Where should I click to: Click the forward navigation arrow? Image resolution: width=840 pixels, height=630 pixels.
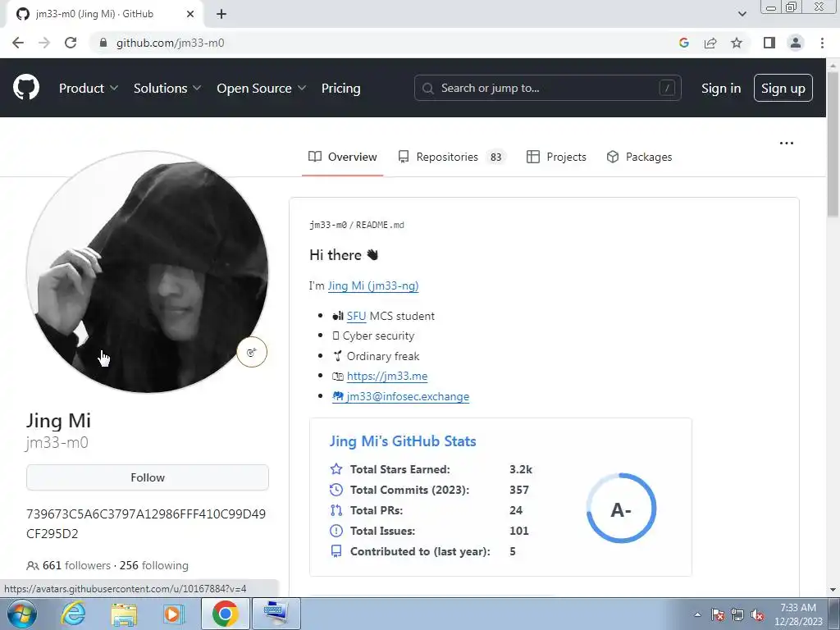pos(44,43)
